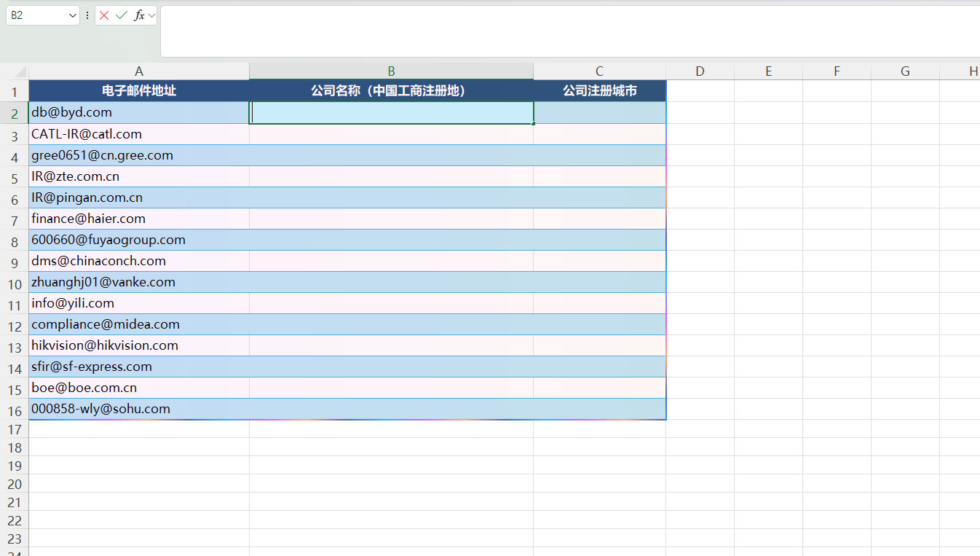
Task: Select row 5 header
Action: (14, 176)
